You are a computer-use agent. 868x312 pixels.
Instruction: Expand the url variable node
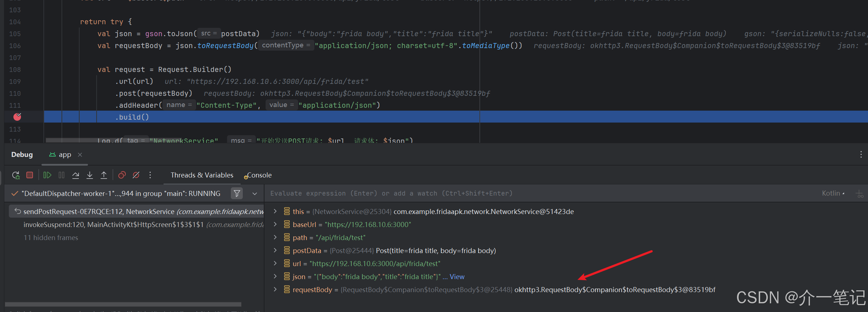pyautogui.click(x=275, y=263)
